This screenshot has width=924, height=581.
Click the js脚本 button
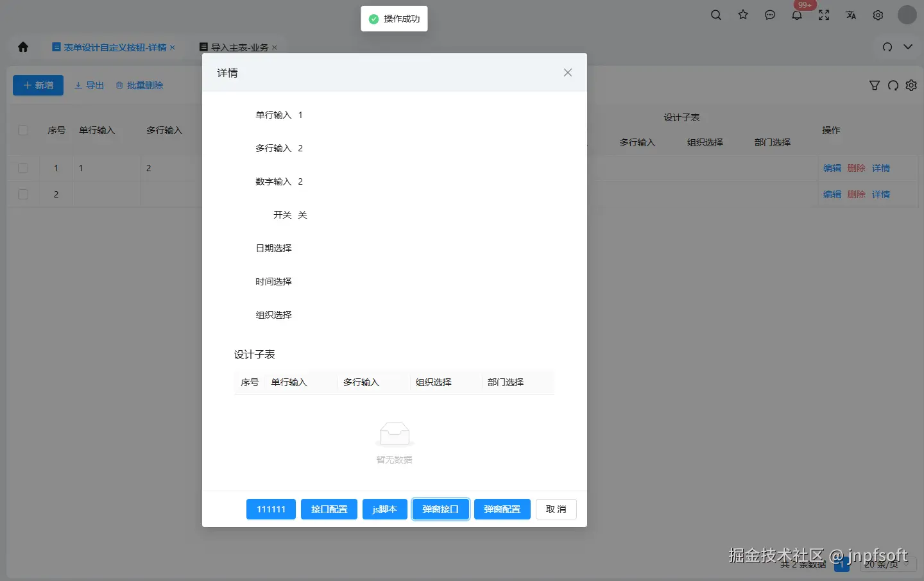385,509
